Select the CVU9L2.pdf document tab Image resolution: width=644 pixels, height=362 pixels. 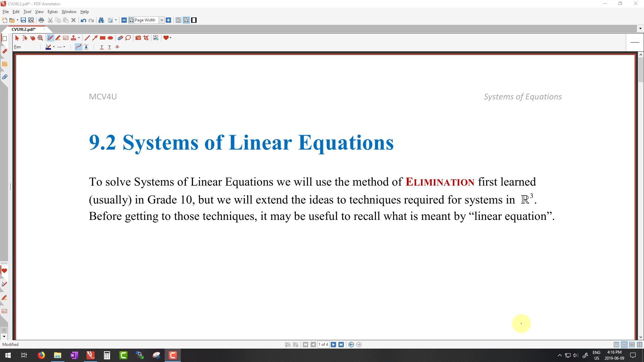[23, 29]
